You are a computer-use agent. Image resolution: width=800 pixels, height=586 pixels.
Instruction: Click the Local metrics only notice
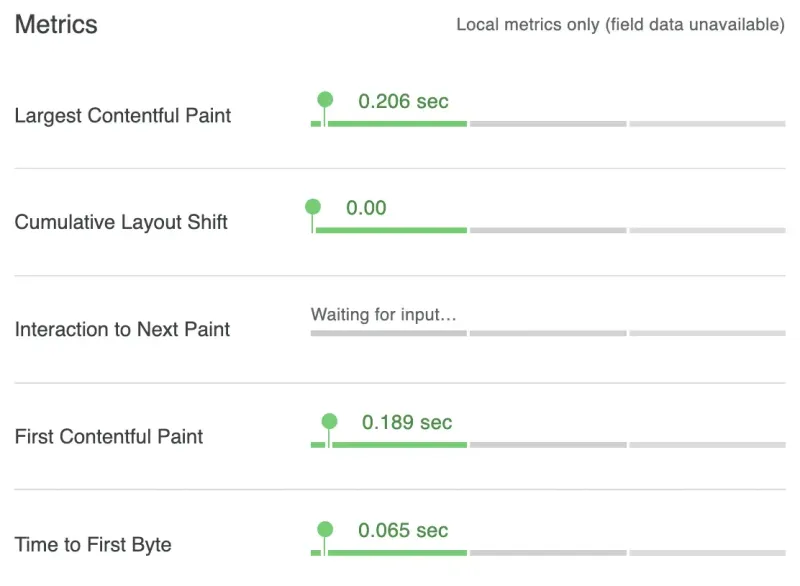(x=620, y=25)
